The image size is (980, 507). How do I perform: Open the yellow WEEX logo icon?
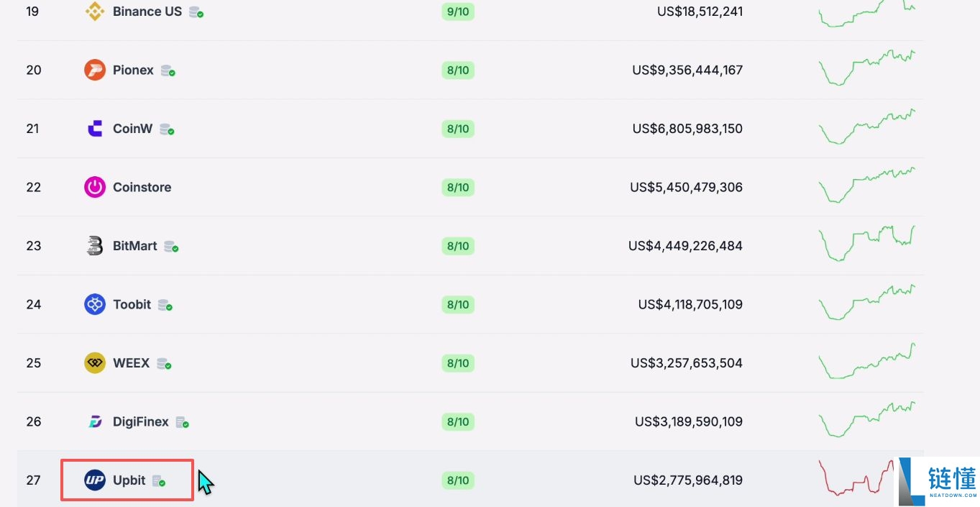95,363
